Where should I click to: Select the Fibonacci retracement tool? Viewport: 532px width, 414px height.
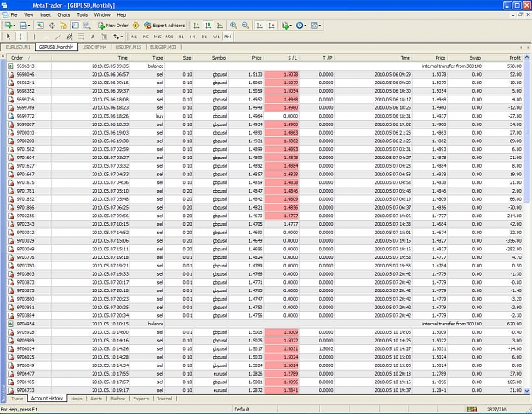(x=82, y=37)
